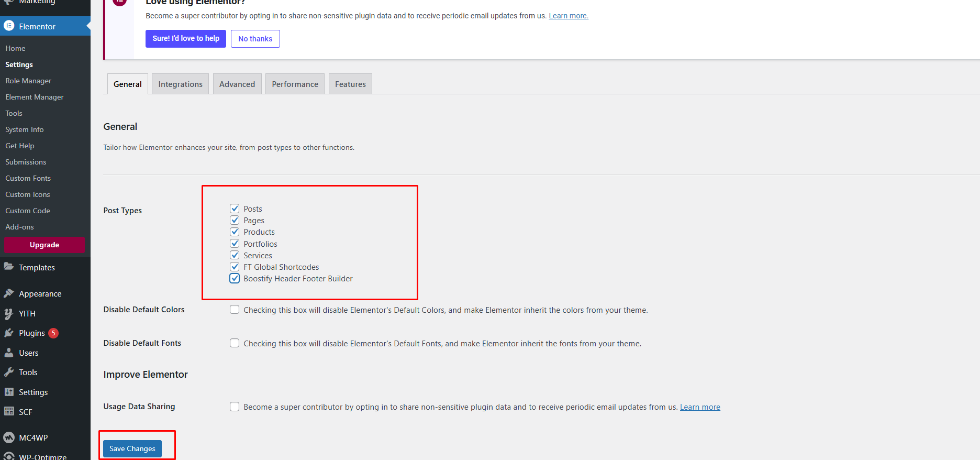Click the Elementor logo icon in sidebar
Screen dimensions: 980x460
point(9,26)
